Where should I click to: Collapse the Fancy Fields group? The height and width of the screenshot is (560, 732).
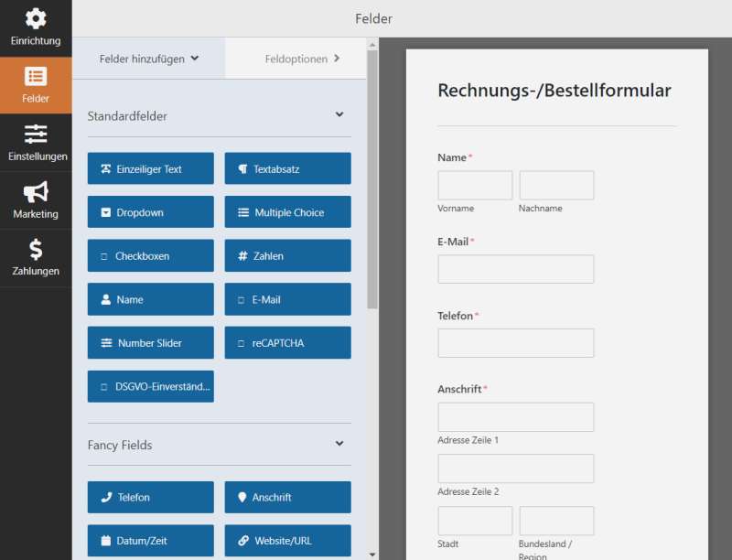point(339,444)
